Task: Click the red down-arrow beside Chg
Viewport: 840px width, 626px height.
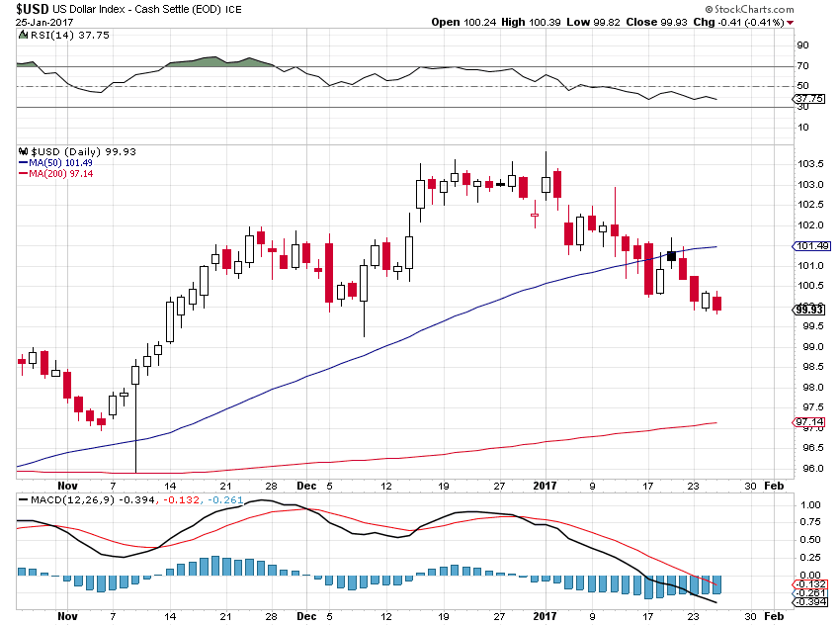Action: pyautogui.click(x=791, y=23)
